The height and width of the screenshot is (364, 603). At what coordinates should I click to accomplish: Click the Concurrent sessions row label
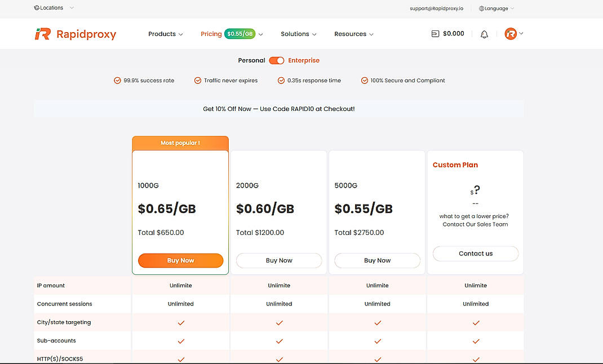click(x=65, y=304)
